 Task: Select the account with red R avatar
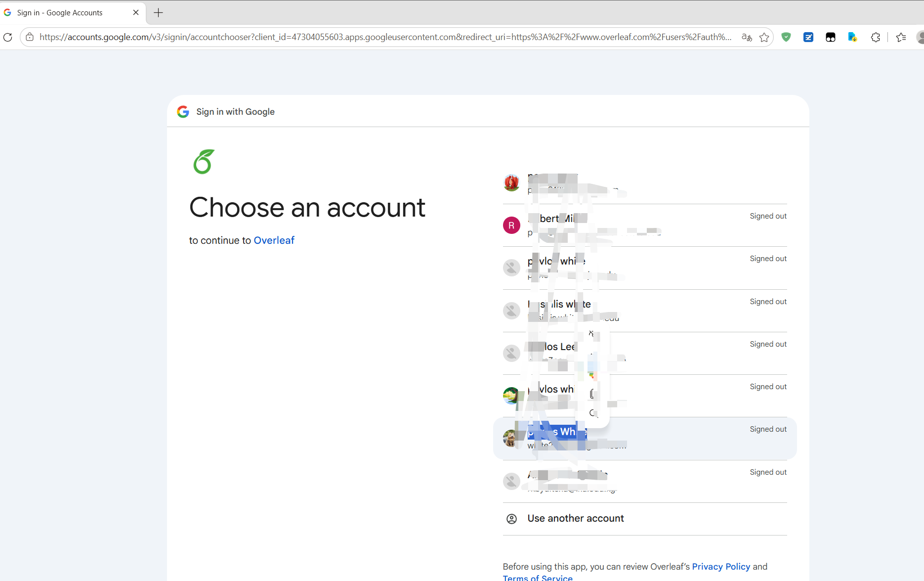[645, 225]
